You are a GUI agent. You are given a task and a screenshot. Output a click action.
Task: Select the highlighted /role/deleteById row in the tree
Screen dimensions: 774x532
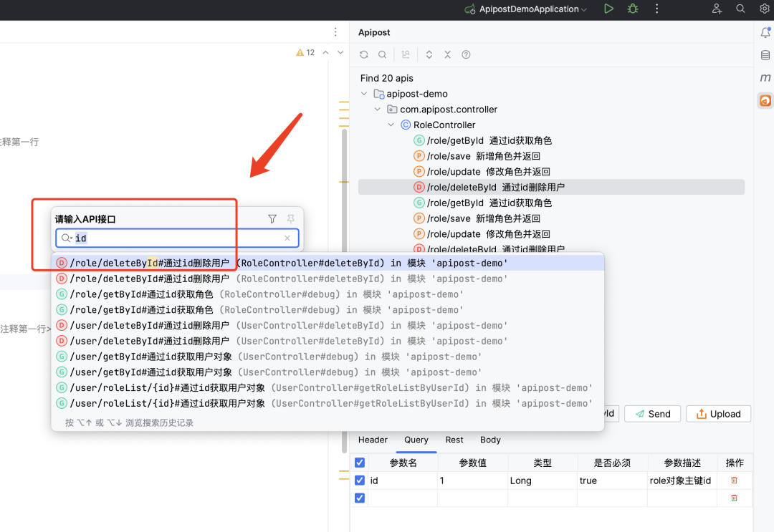[551, 188]
